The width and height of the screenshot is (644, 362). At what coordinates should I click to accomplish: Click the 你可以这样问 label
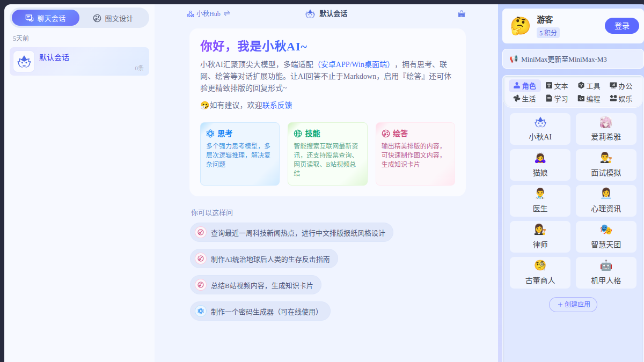coord(212,212)
